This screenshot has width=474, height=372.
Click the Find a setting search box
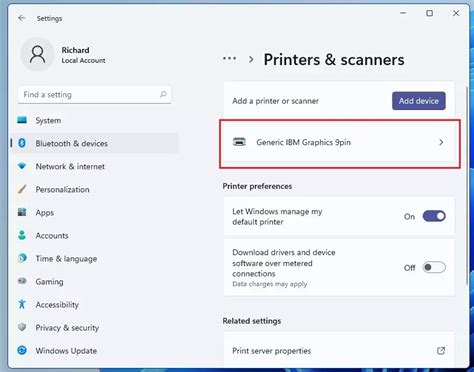point(95,95)
